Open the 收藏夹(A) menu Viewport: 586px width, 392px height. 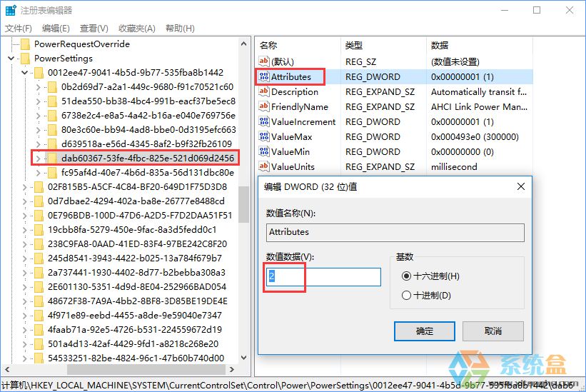(x=137, y=29)
